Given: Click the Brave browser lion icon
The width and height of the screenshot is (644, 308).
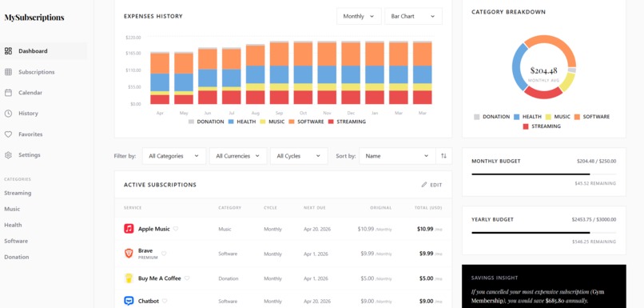Looking at the screenshot, I should [x=129, y=254].
